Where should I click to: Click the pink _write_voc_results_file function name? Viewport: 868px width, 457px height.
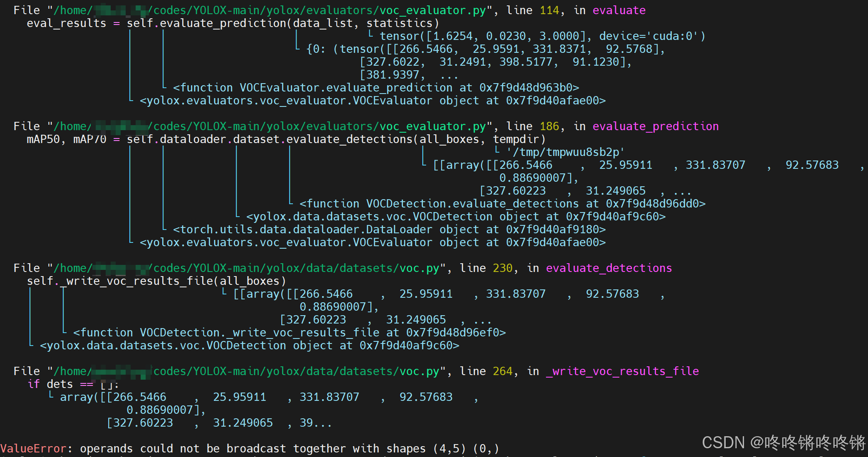click(x=622, y=371)
